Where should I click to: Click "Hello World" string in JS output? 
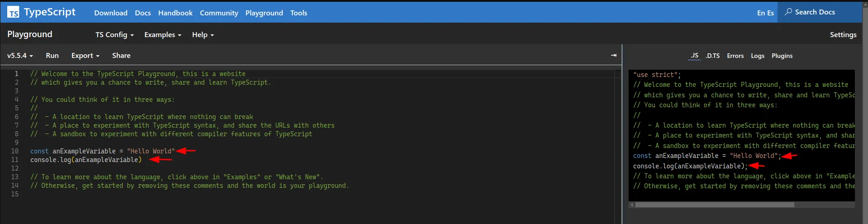pyautogui.click(x=754, y=156)
